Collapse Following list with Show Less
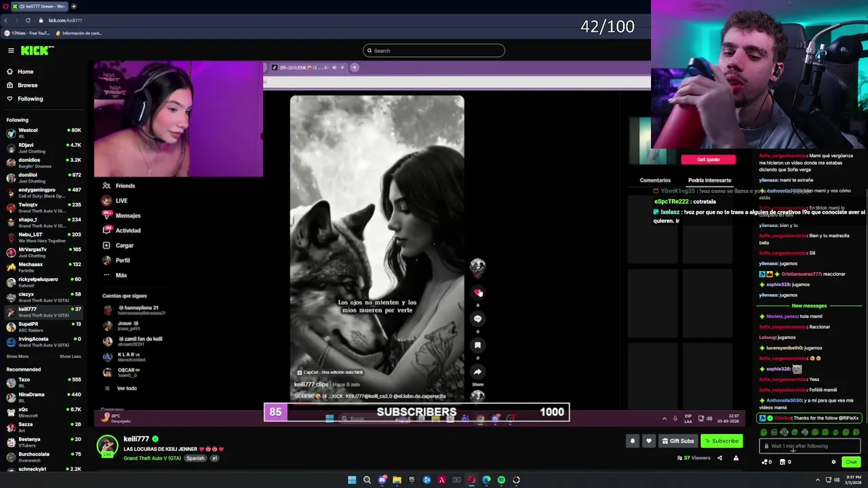The width and height of the screenshot is (868, 488). [70, 357]
